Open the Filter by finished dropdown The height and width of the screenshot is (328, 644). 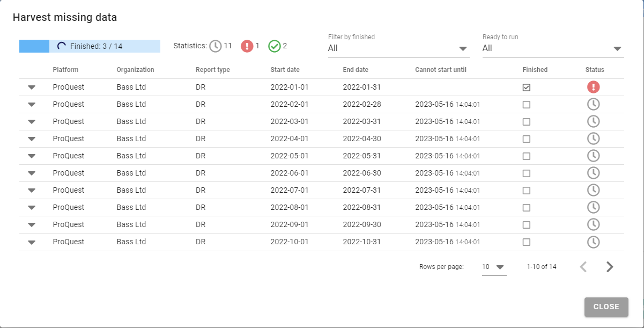coord(398,48)
